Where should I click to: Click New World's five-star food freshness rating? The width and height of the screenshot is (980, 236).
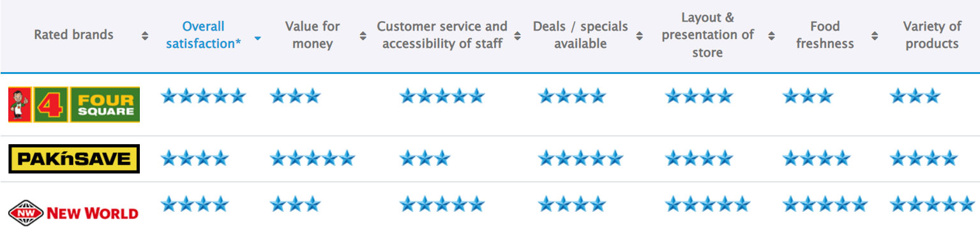pos(825,204)
